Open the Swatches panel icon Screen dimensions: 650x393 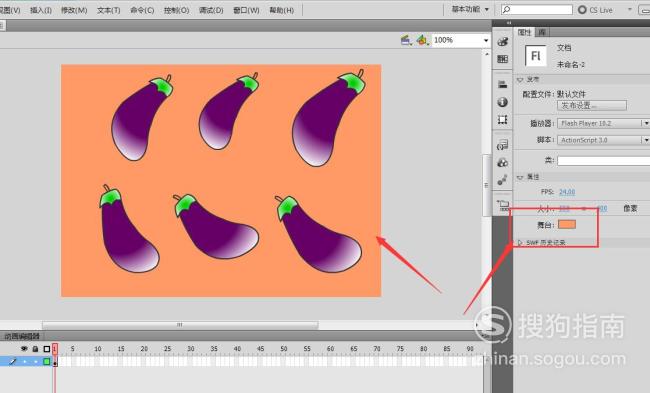502,59
